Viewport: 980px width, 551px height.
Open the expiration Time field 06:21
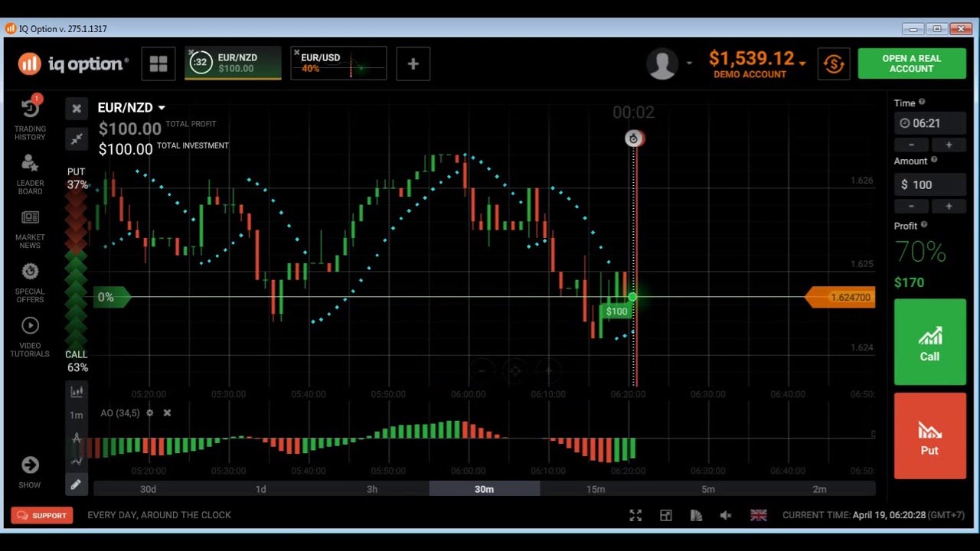930,123
